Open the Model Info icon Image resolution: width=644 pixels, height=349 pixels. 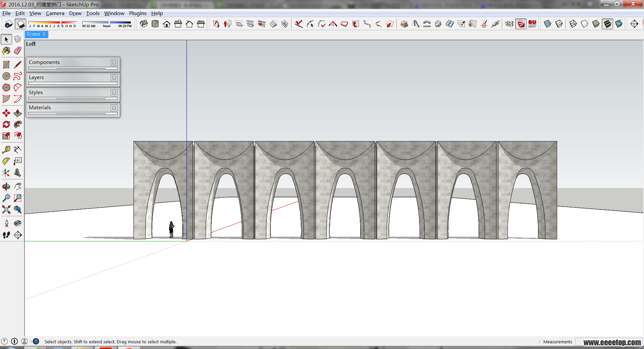pyautogui.click(x=9, y=24)
